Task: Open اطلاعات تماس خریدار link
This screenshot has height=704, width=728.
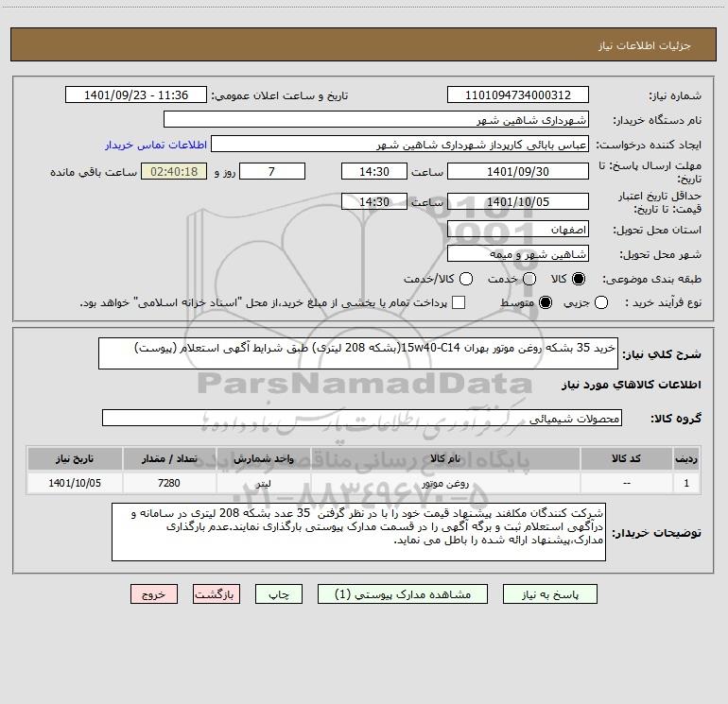Action: point(156,145)
